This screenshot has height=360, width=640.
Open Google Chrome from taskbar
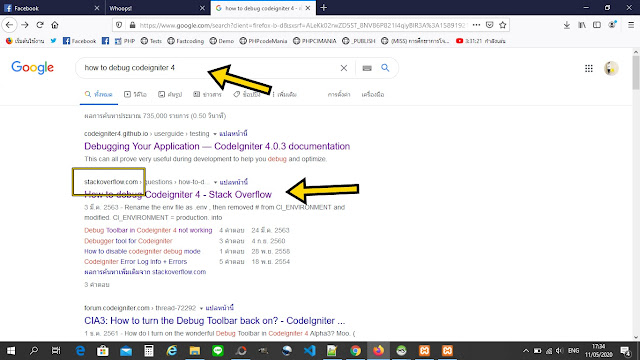[x=355, y=351]
